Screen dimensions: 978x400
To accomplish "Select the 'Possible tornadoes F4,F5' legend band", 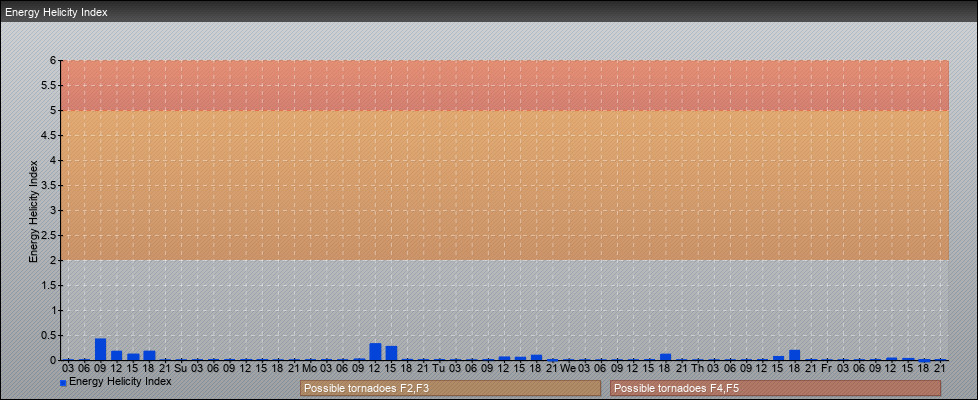I will (x=775, y=388).
